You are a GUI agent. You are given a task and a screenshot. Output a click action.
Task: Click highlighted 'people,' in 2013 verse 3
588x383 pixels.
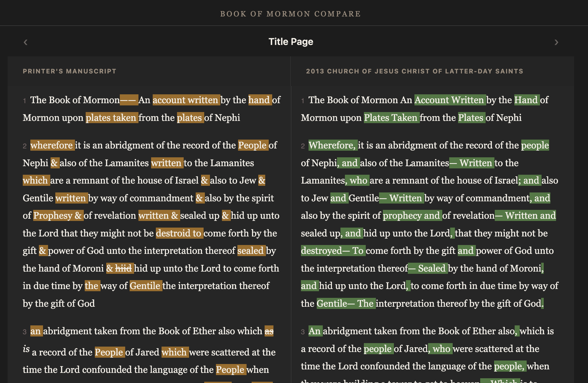tap(510, 366)
